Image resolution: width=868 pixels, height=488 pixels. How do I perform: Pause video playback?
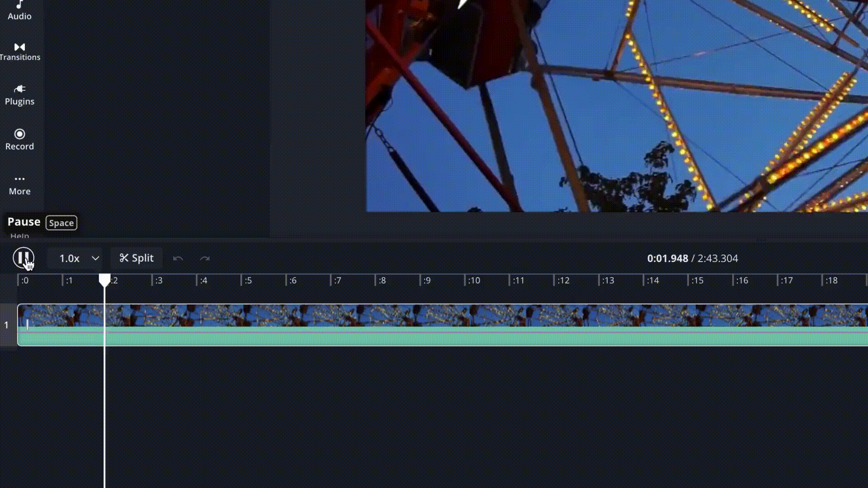(23, 258)
